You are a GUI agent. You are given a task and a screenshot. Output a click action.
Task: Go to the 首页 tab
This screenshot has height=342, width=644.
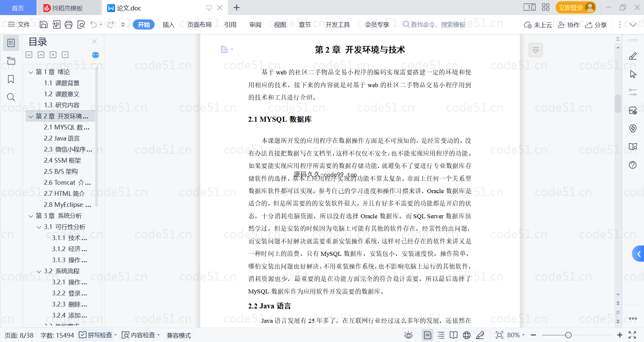18,8
